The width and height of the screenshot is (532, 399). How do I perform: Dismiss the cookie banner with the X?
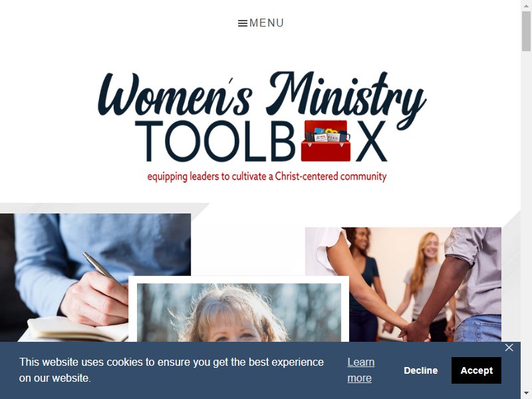click(x=509, y=347)
